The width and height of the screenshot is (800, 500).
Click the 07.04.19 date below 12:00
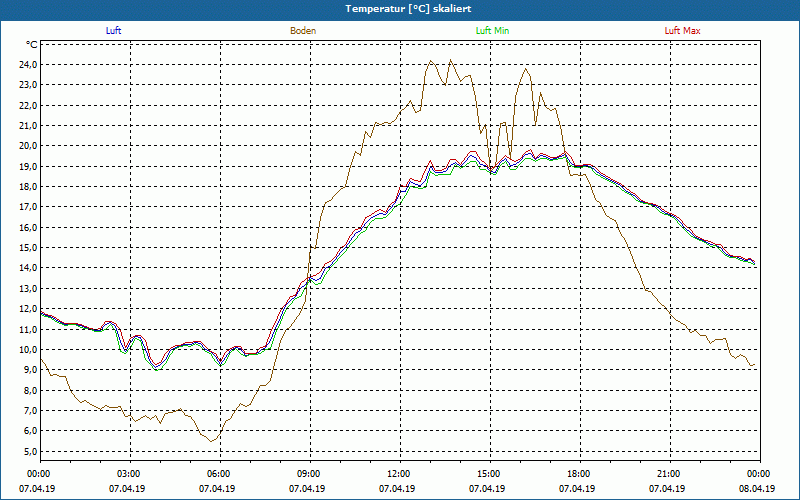coord(396,489)
